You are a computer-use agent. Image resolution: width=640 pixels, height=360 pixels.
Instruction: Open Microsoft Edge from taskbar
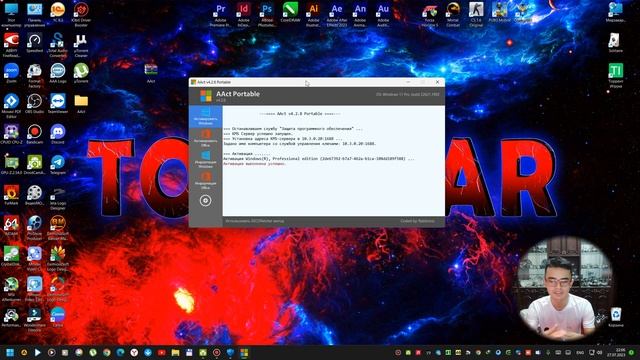tap(120, 352)
